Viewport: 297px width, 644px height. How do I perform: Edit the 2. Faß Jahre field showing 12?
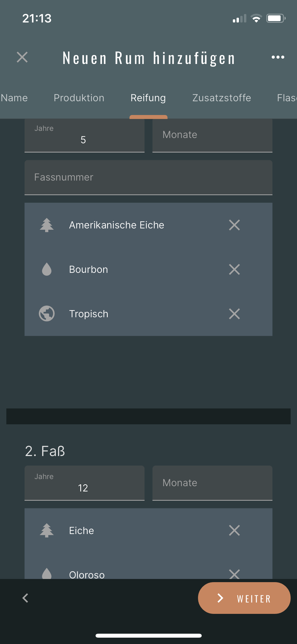click(84, 484)
